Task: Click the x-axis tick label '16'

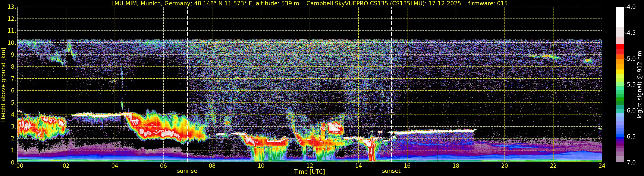Action: [x=407, y=166]
